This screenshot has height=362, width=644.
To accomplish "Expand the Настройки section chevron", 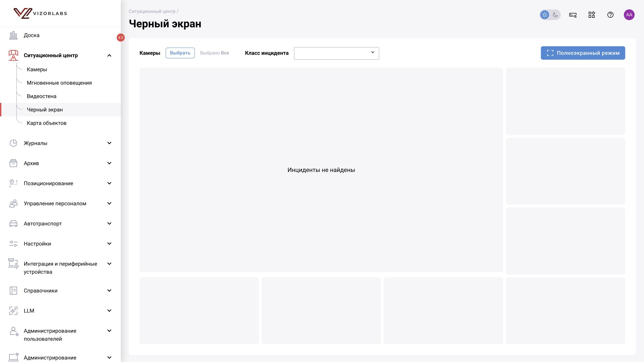I will tap(109, 244).
